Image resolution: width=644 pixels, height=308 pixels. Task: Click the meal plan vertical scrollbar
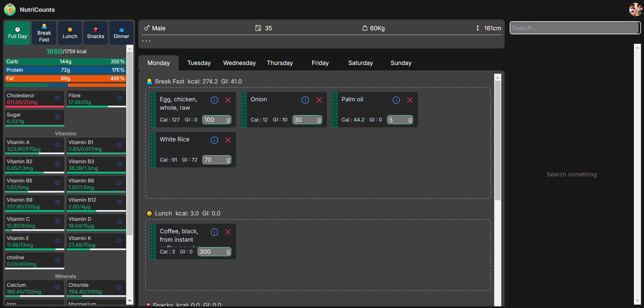click(x=498, y=140)
